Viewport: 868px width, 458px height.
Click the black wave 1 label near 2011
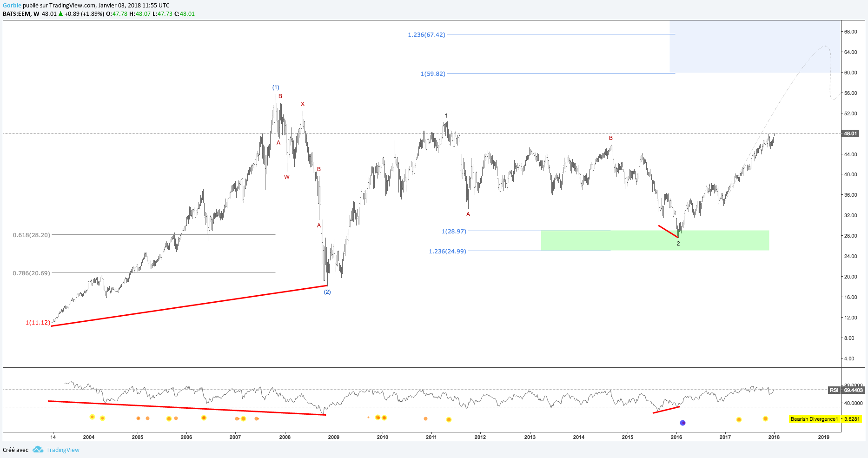tap(446, 116)
